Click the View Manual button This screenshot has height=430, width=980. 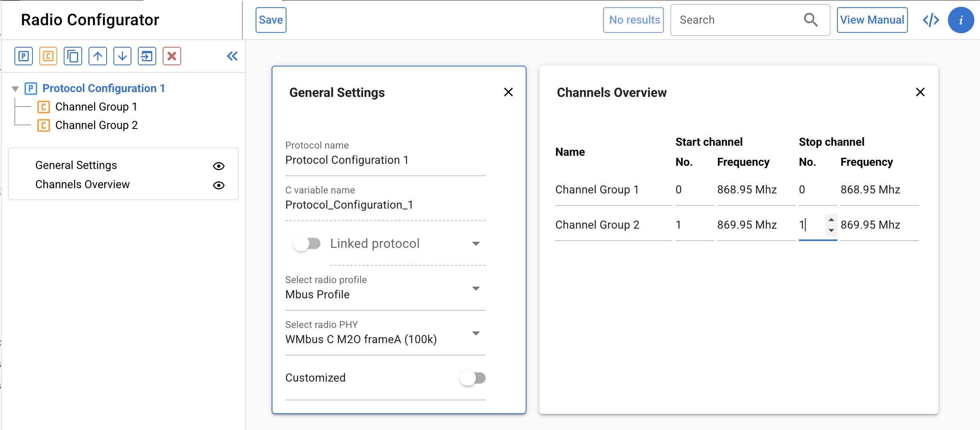872,20
